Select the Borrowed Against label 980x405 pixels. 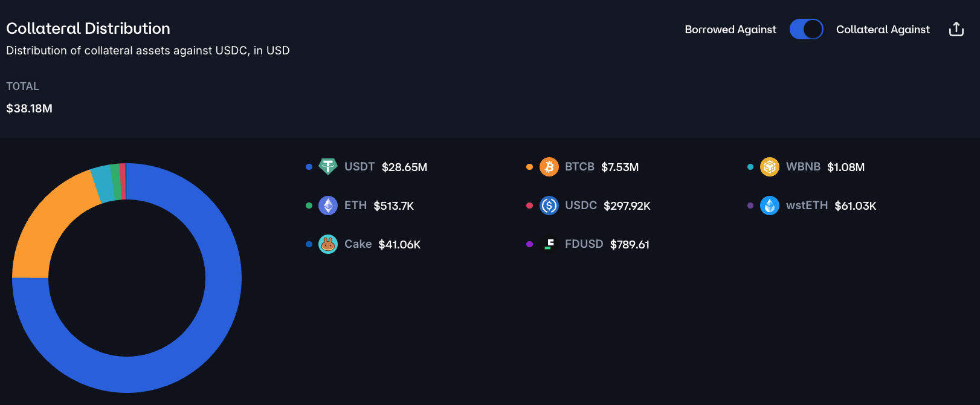[730, 30]
